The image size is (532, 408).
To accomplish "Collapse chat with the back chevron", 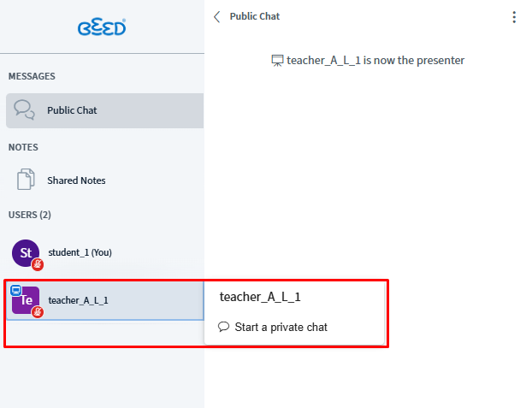I will pyautogui.click(x=217, y=17).
